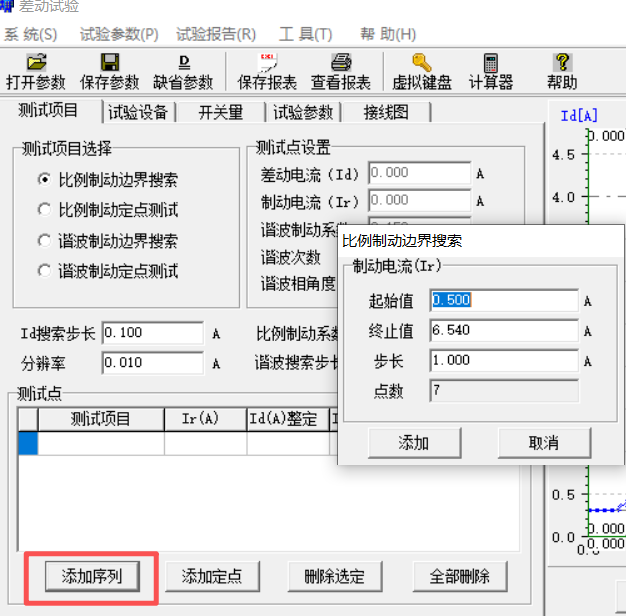The height and width of the screenshot is (616, 626).
Task: Open the 试验报告(R) menu
Action: point(216,34)
